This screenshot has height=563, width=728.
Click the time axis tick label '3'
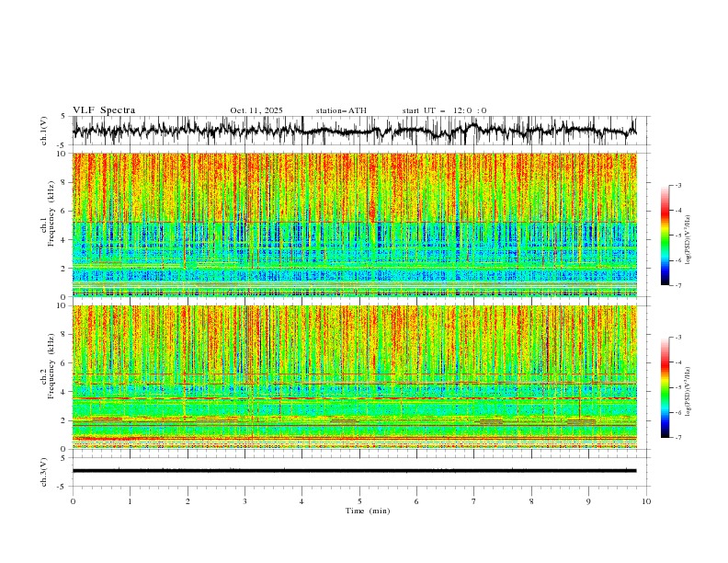coord(245,501)
